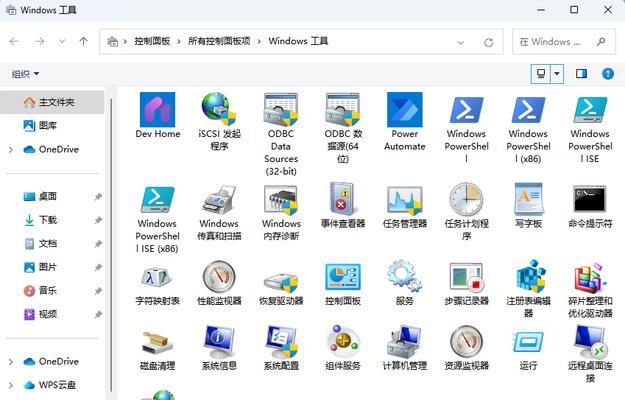Open view options dropdown arrow
Screen dimensions: 625x400
click(557, 74)
